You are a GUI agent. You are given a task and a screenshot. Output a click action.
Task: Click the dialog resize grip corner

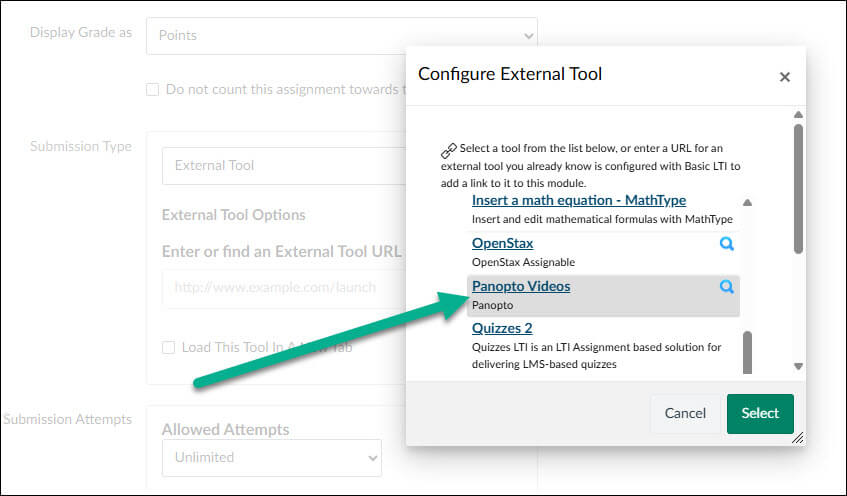tap(797, 438)
